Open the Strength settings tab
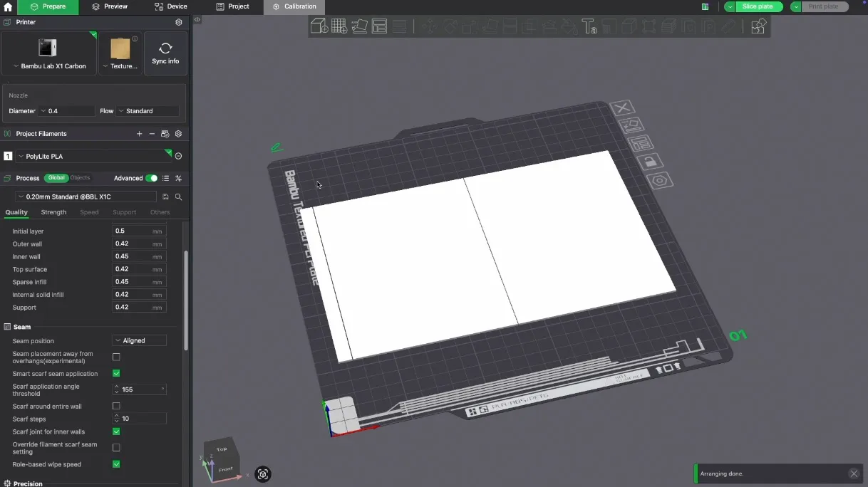This screenshot has height=487, width=868. [53, 212]
